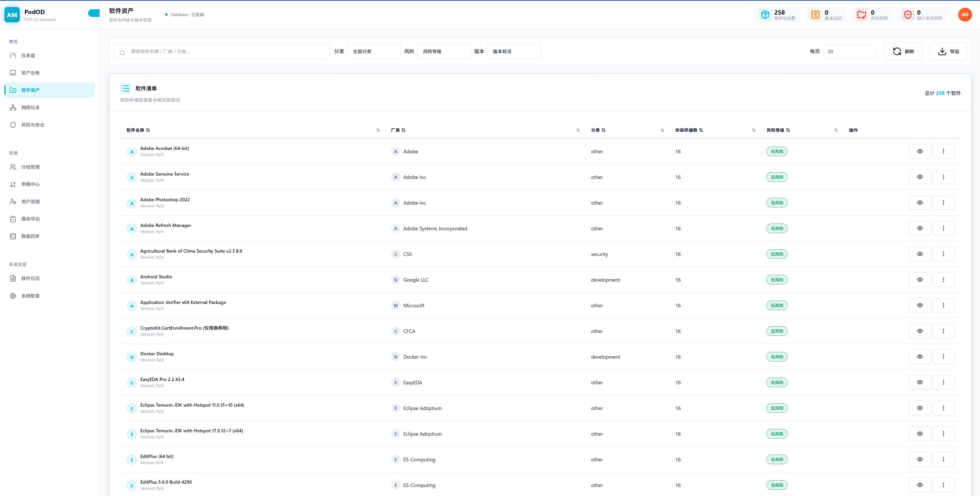Click the at-risk software stat icon
The height and width of the screenshot is (496, 980).
coord(861,15)
